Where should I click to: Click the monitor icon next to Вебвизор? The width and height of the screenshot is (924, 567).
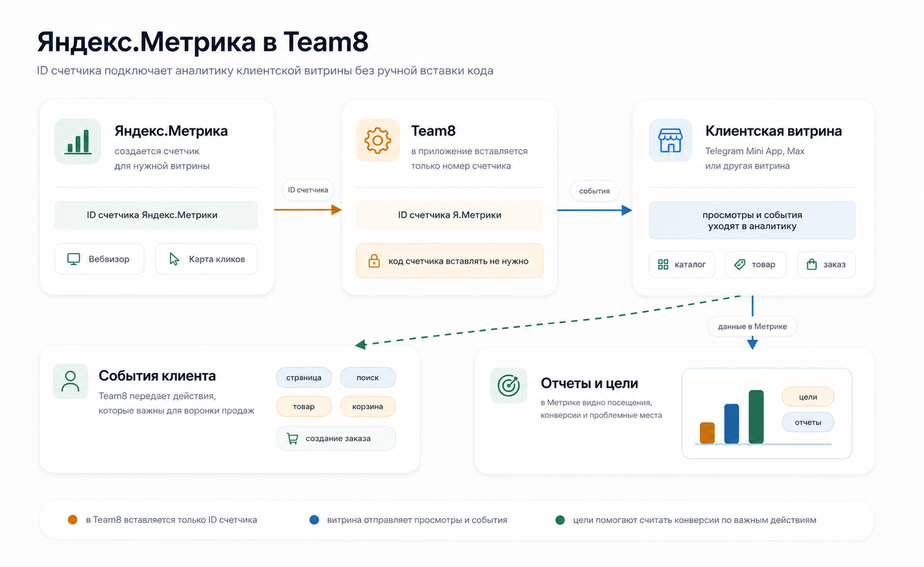74,259
